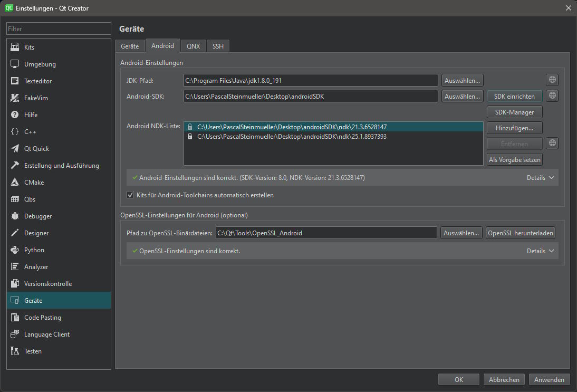The height and width of the screenshot is (392, 577).
Task: Apply settings with Anwenden
Action: pos(550,379)
